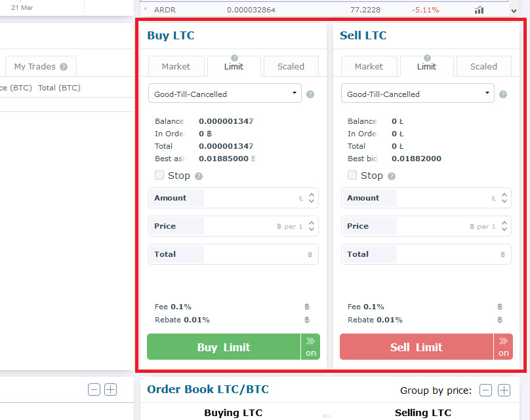The height and width of the screenshot is (420, 530).
Task: Toggle the 'on' switch beside Buy Limit
Action: 311,347
